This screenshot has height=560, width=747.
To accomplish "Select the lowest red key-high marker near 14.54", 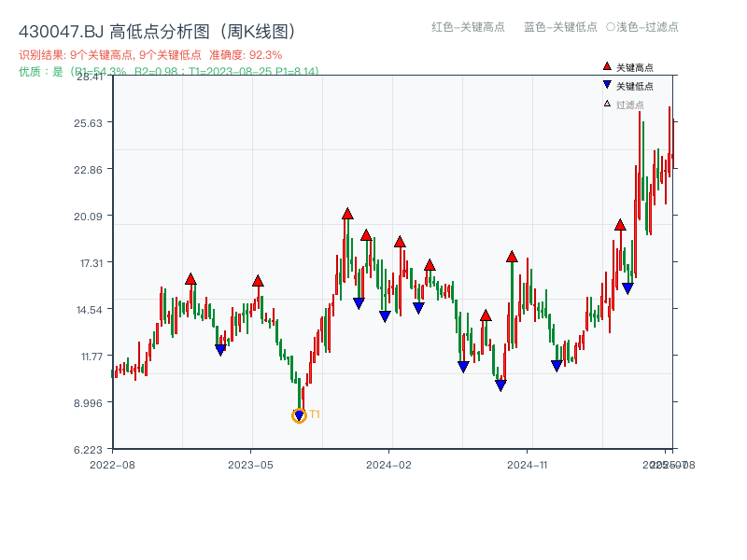I will (486, 315).
